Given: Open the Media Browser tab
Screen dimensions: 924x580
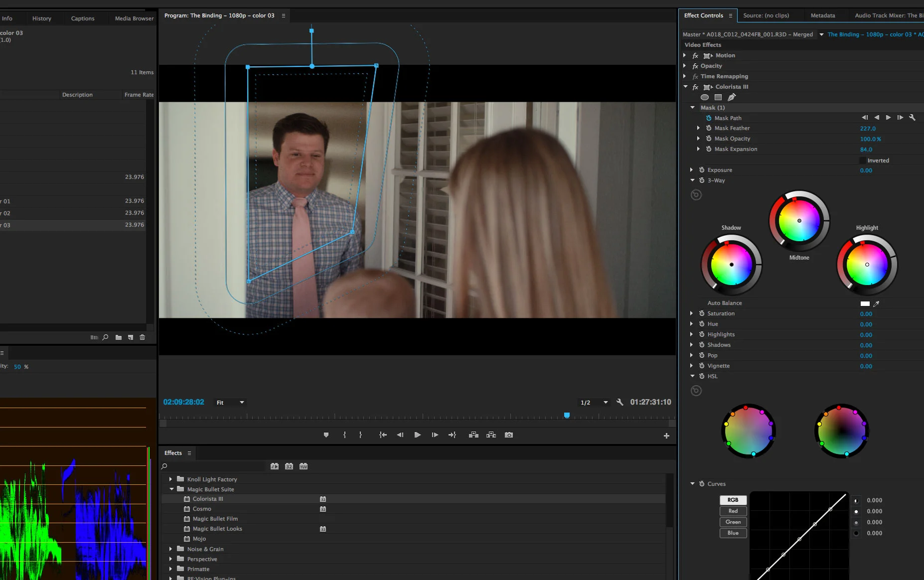Looking at the screenshot, I should (x=134, y=18).
